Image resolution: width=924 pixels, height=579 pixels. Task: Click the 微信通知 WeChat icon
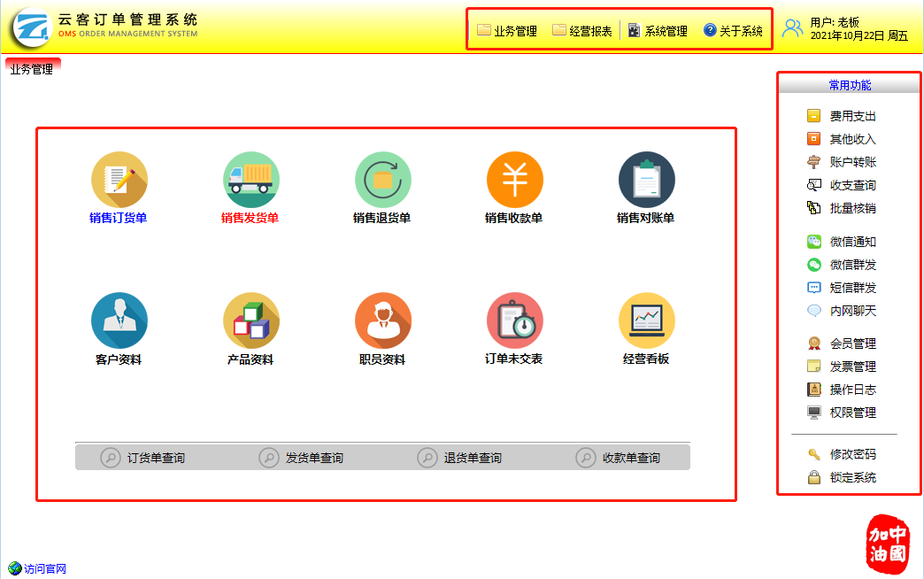tap(813, 241)
